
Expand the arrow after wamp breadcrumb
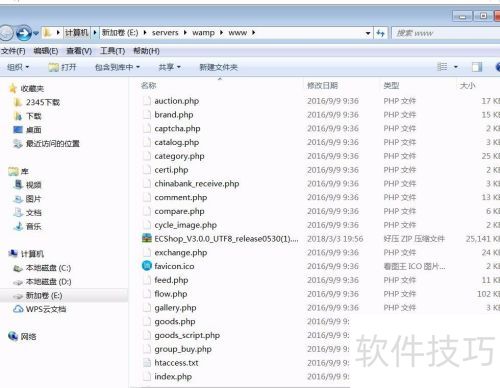coord(221,33)
